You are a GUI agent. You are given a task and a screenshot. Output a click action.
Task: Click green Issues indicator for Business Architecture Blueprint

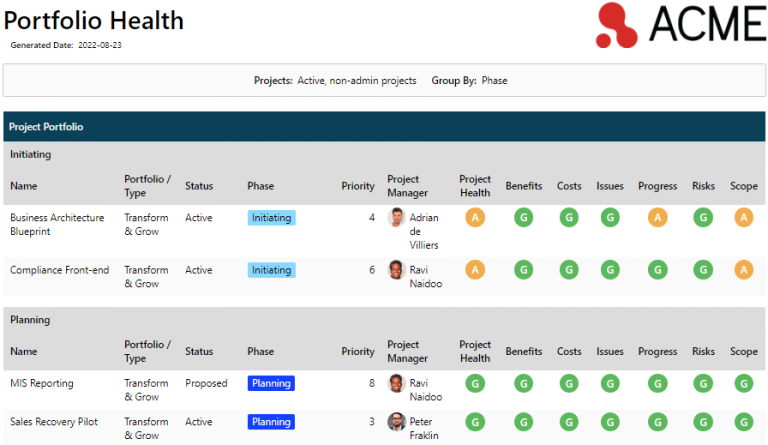pos(610,217)
